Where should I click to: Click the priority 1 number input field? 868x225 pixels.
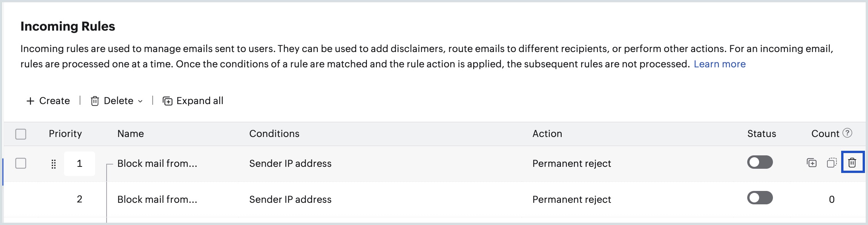79,164
